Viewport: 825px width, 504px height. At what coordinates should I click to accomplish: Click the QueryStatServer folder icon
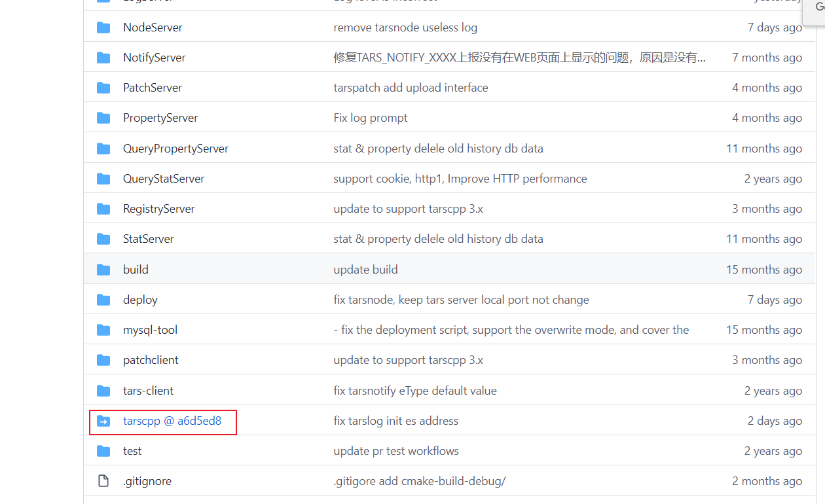[103, 179]
